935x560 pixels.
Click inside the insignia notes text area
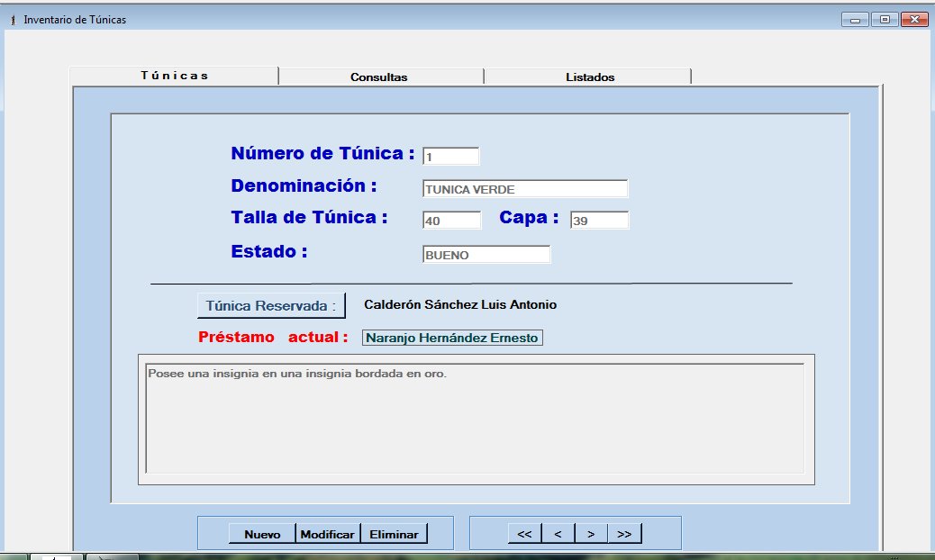[475, 419]
